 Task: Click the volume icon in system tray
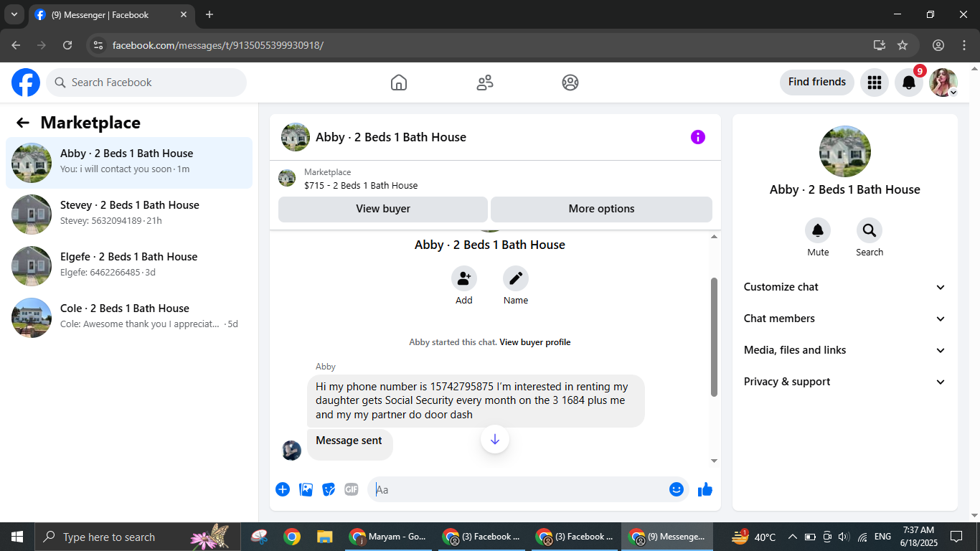click(x=844, y=537)
